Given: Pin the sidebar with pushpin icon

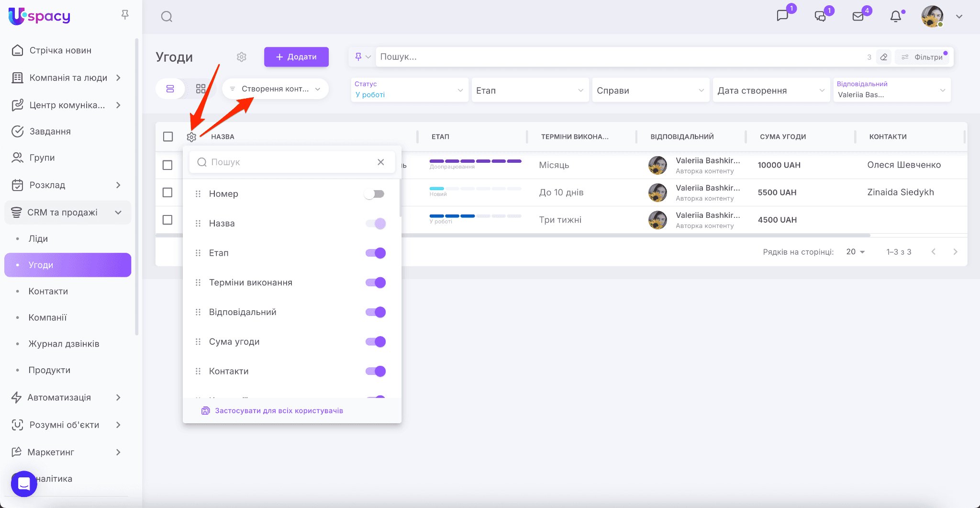Looking at the screenshot, I should [125, 15].
